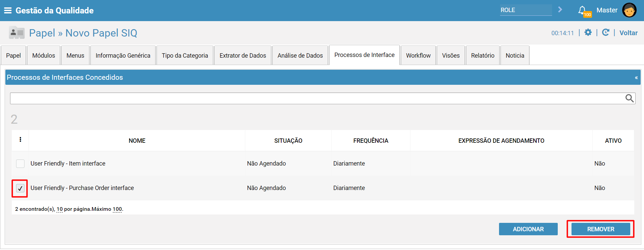Click 'Não Agendado' in Item interface row
644x250 pixels.
coord(266,164)
